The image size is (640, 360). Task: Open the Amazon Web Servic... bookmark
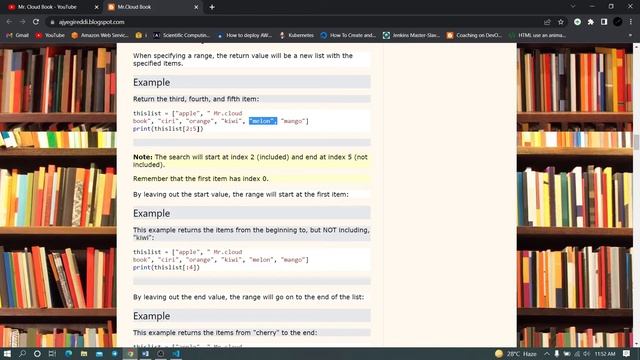click(100, 36)
